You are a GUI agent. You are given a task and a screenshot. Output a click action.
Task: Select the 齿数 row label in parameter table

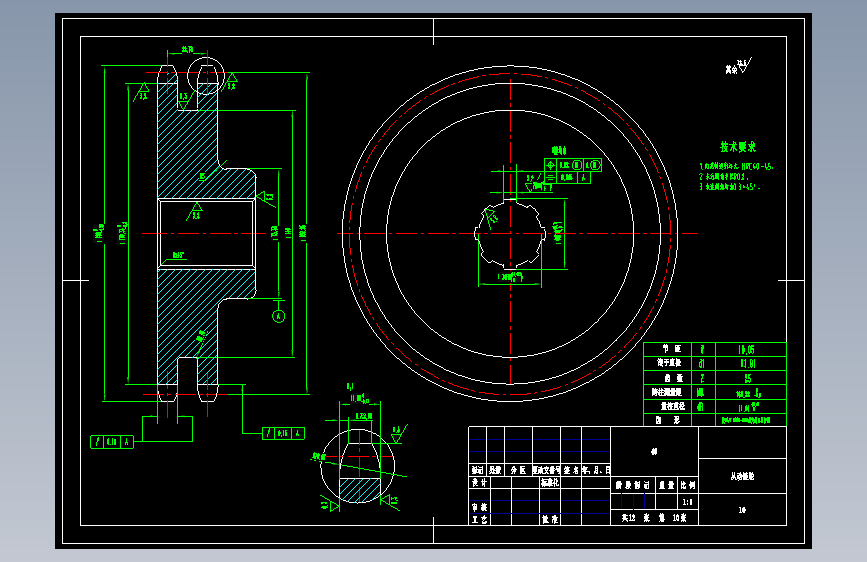673,378
